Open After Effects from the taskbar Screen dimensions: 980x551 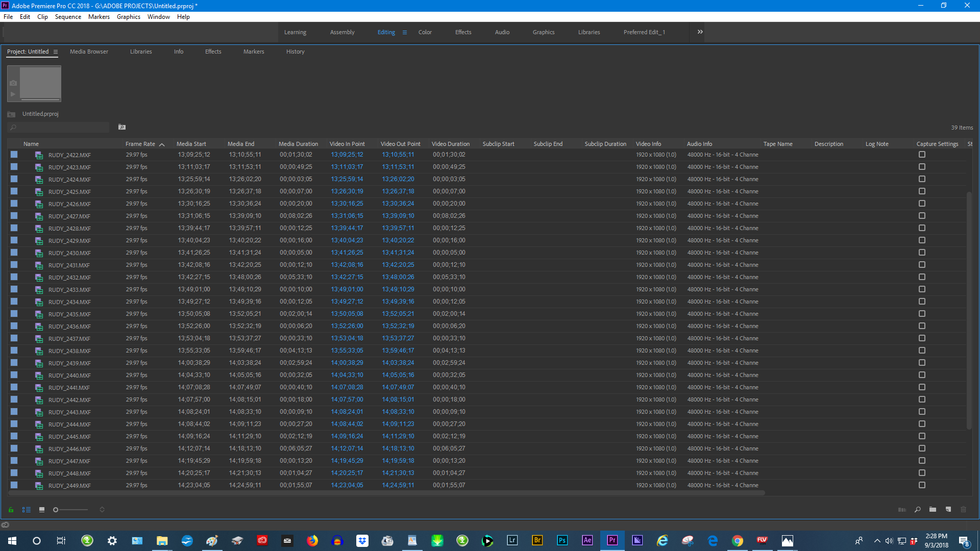point(587,540)
